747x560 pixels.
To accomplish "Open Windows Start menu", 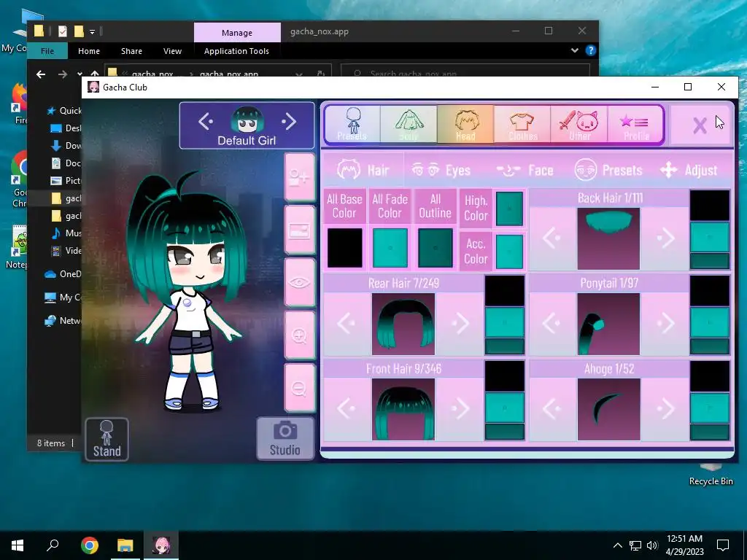I will [18, 545].
